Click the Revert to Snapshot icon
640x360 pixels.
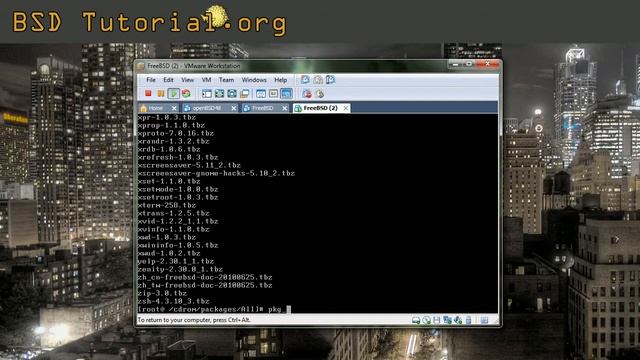tap(318, 80)
